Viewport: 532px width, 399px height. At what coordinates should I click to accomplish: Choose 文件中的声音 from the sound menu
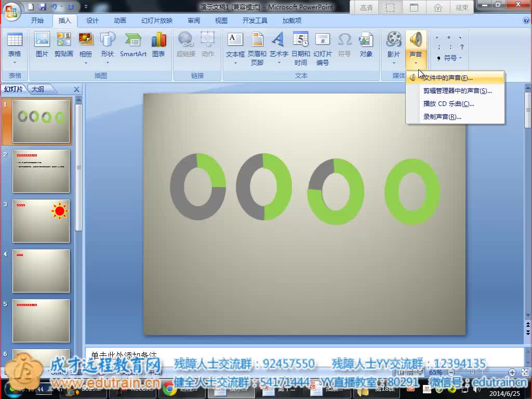pyautogui.click(x=447, y=78)
